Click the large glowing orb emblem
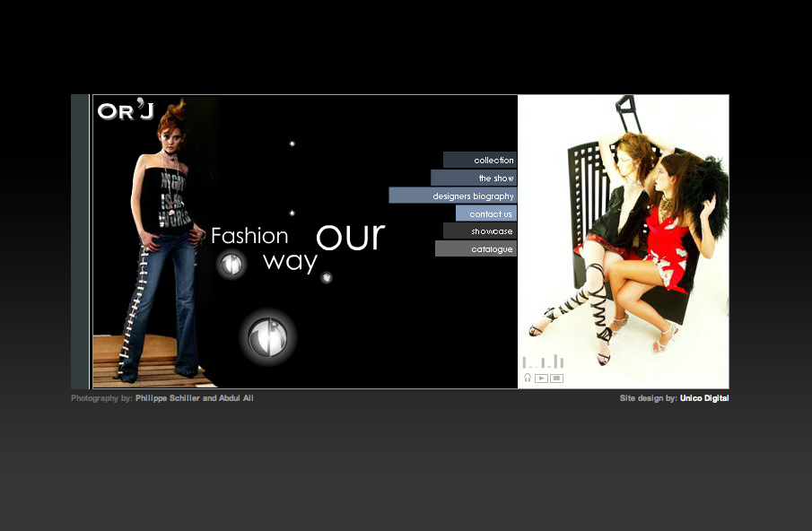The height and width of the screenshot is (531, 812). tap(267, 336)
